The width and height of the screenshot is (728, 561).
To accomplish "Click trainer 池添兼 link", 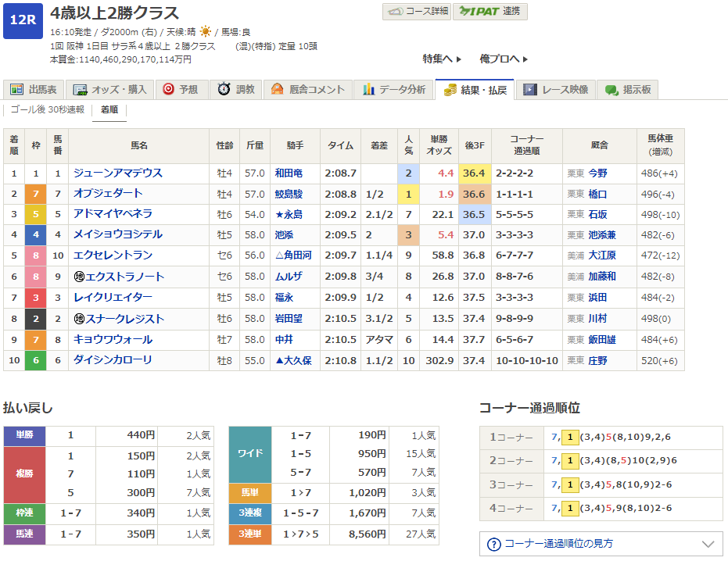I will (x=601, y=234).
